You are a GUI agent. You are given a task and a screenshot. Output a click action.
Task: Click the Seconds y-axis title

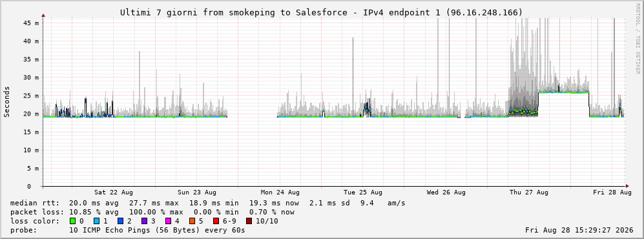click(7, 101)
